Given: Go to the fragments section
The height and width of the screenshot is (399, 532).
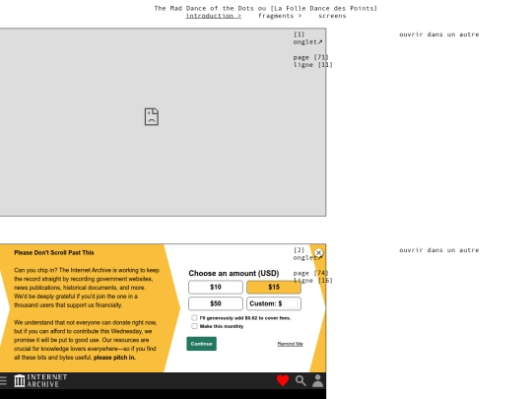Looking at the screenshot, I should click(280, 16).
